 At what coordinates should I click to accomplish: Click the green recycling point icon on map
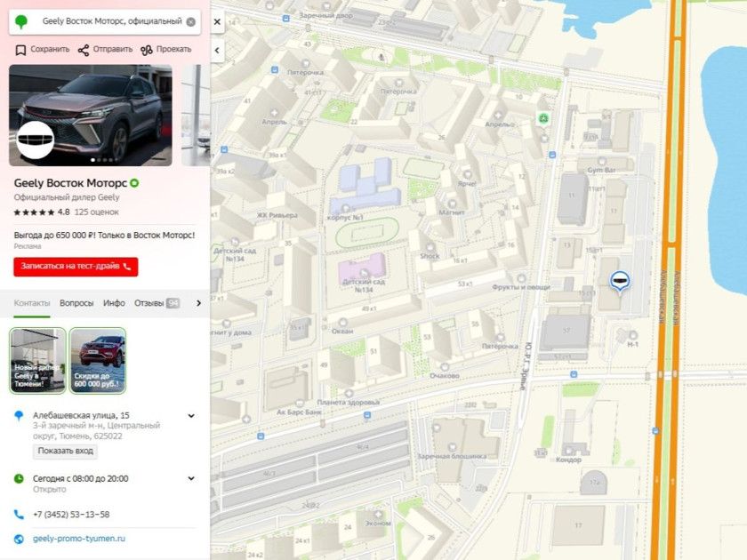pos(543,118)
